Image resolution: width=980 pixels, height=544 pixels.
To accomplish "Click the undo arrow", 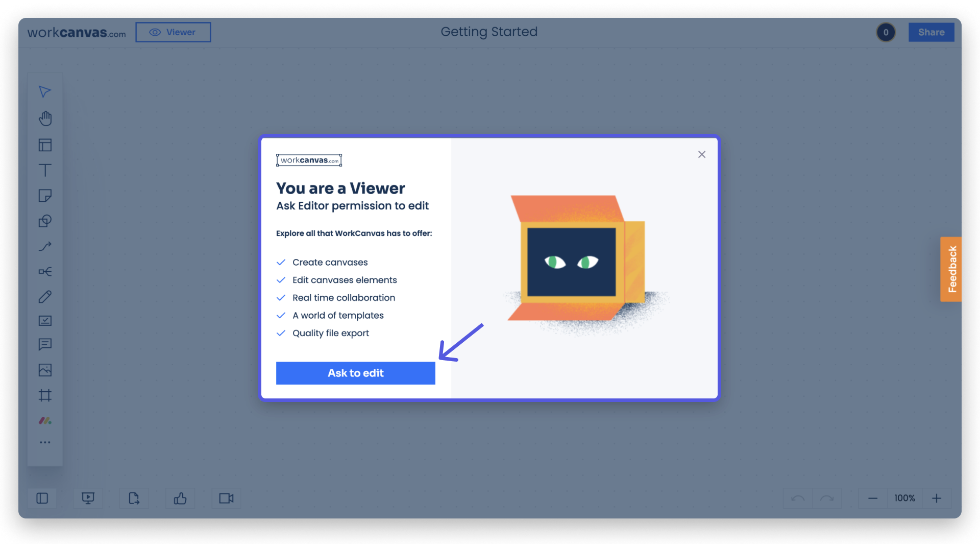I will (x=798, y=499).
